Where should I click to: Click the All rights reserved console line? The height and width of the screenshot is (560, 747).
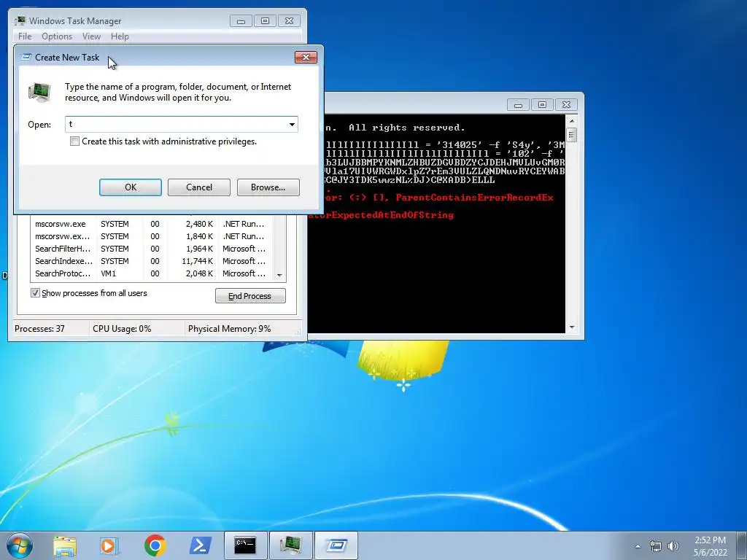(x=407, y=128)
